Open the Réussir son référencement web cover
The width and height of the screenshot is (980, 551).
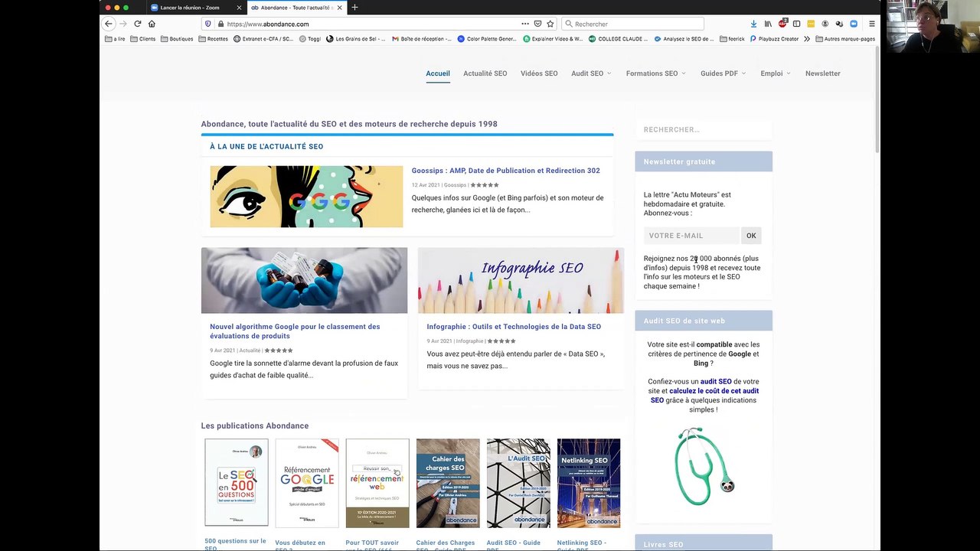(377, 483)
